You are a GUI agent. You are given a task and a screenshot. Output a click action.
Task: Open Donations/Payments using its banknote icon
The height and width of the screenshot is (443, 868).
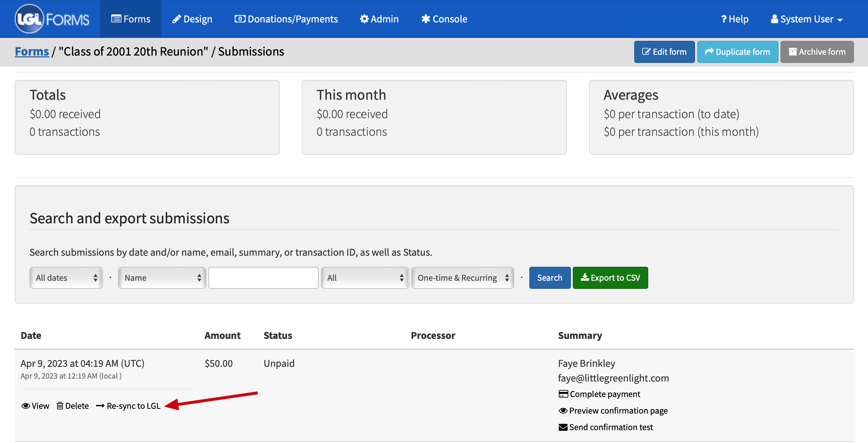pos(240,18)
